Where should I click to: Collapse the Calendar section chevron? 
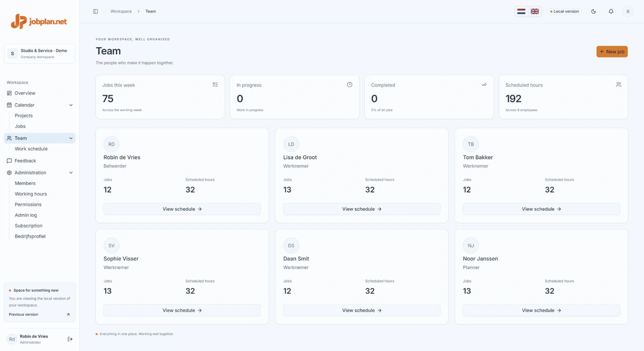tap(71, 105)
